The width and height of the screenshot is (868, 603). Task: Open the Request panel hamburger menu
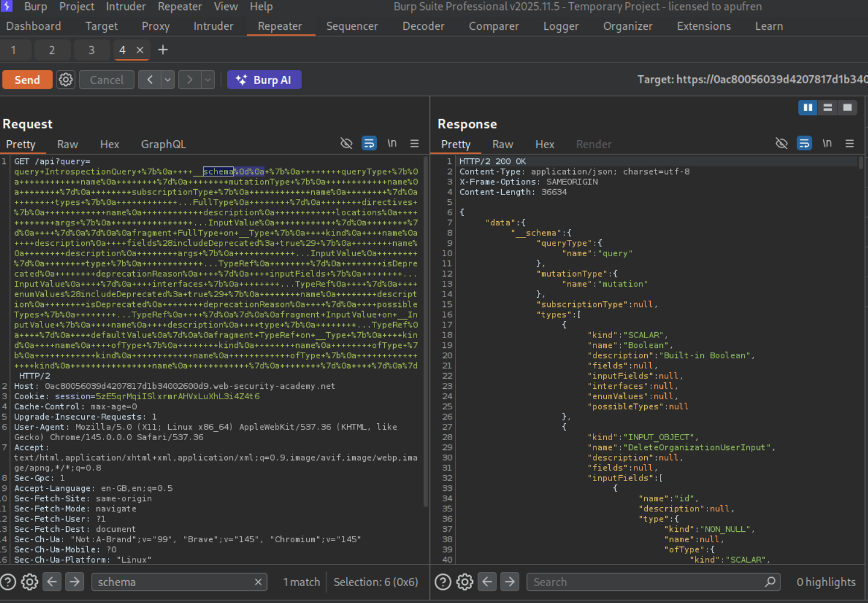point(414,144)
